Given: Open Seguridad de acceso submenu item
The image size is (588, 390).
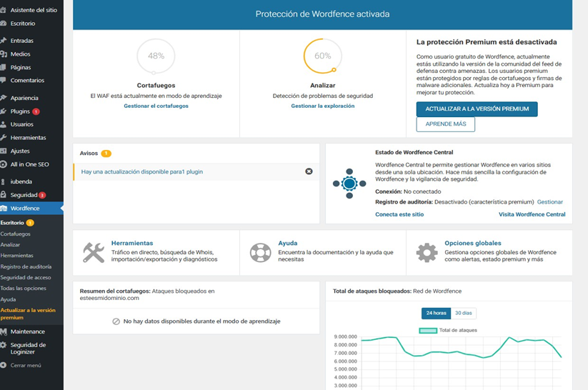Looking at the screenshot, I should pos(26,277).
